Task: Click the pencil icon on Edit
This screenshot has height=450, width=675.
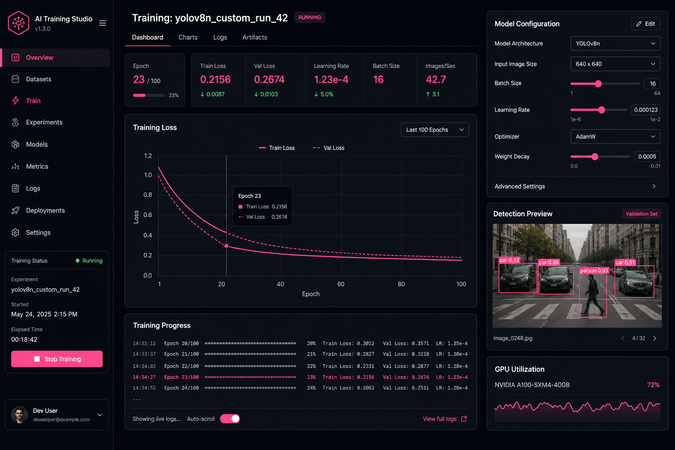Action: pyautogui.click(x=639, y=24)
